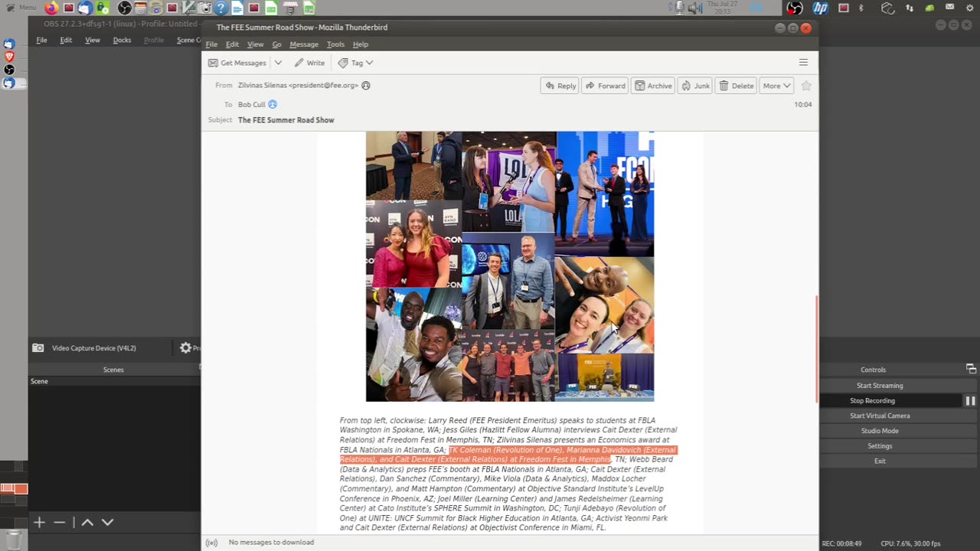Image resolution: width=980 pixels, height=551 pixels.
Task: Open the Get Messages dropdown arrow
Action: pyautogui.click(x=278, y=63)
